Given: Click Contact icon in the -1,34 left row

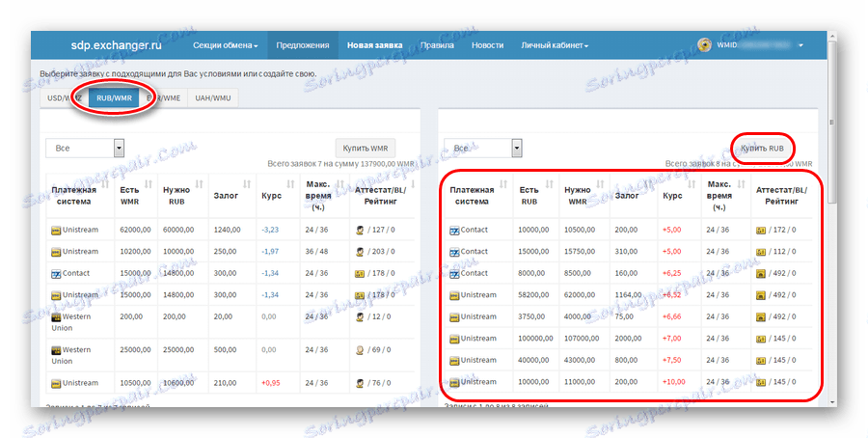Looking at the screenshot, I should [x=56, y=274].
